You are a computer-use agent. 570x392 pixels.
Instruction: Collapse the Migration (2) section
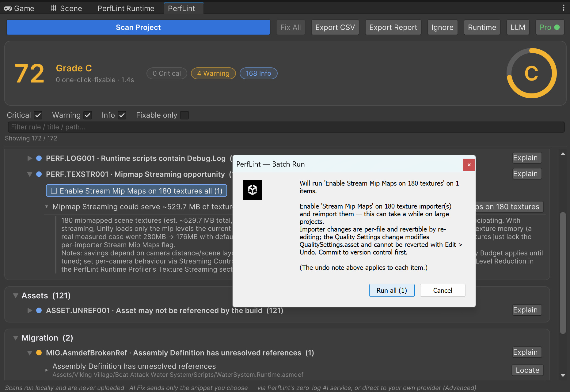coord(16,338)
